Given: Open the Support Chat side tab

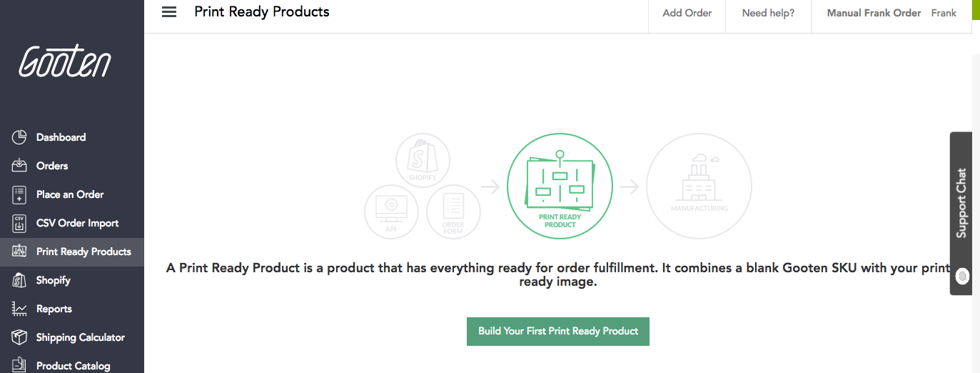Looking at the screenshot, I should coord(961,212).
